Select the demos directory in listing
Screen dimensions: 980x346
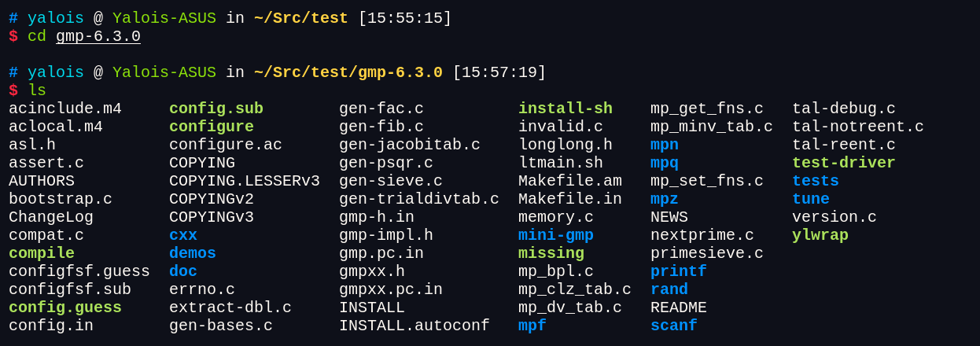[192, 253]
